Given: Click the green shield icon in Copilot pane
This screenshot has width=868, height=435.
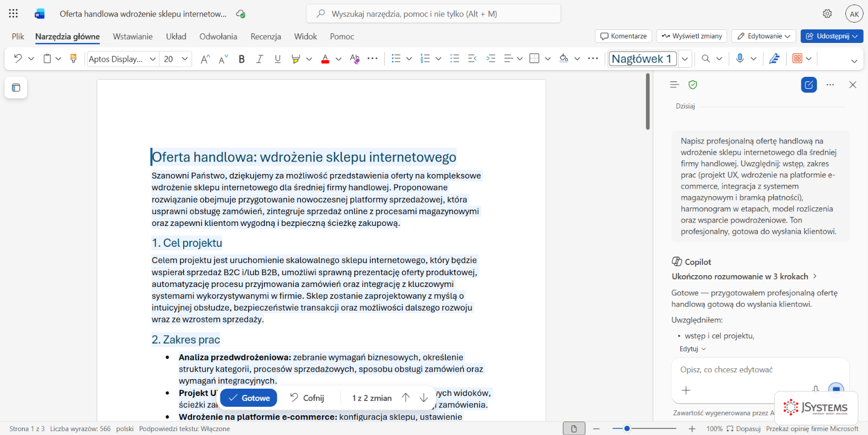Looking at the screenshot, I should (x=693, y=85).
